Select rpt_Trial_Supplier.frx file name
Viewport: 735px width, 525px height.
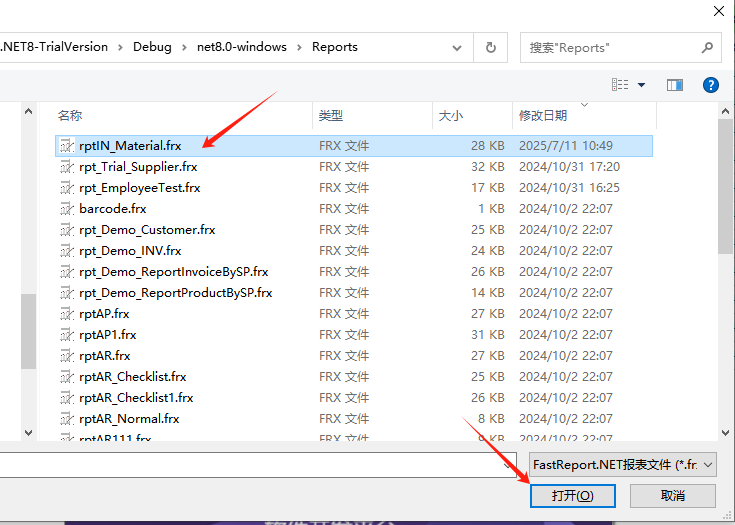click(138, 167)
